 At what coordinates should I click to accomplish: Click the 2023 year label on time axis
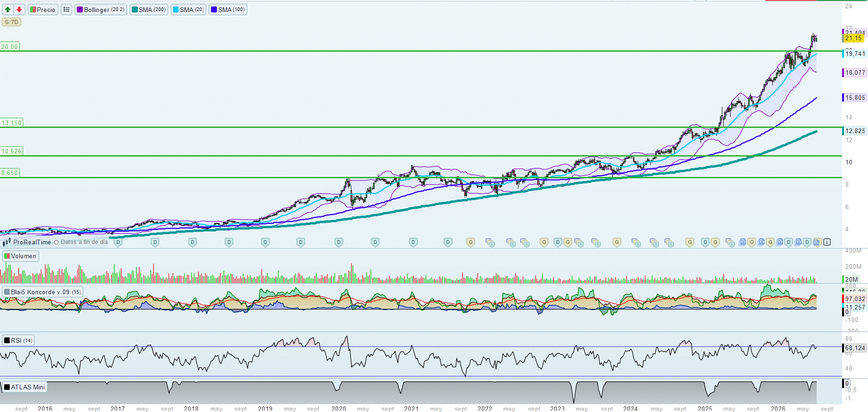click(558, 409)
